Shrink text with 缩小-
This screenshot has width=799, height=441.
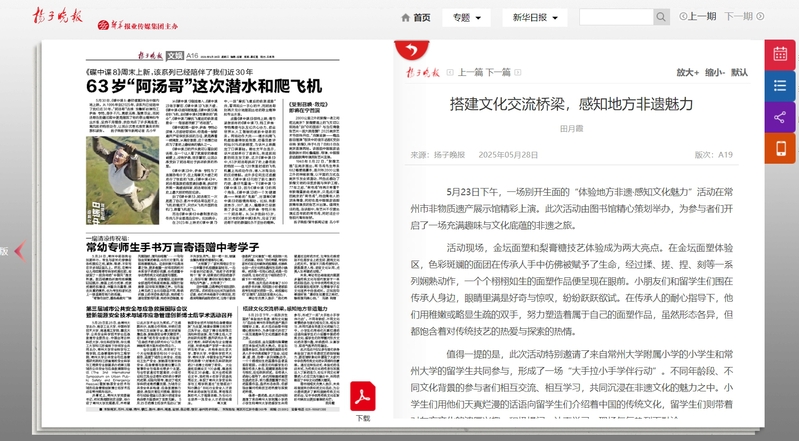tap(715, 72)
